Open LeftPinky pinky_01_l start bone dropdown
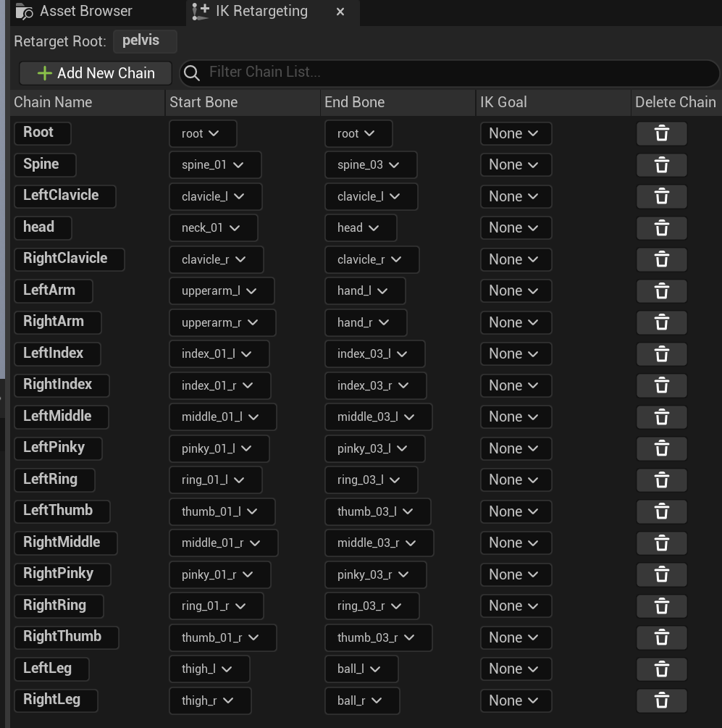Screen dimensions: 722x728 (219, 448)
